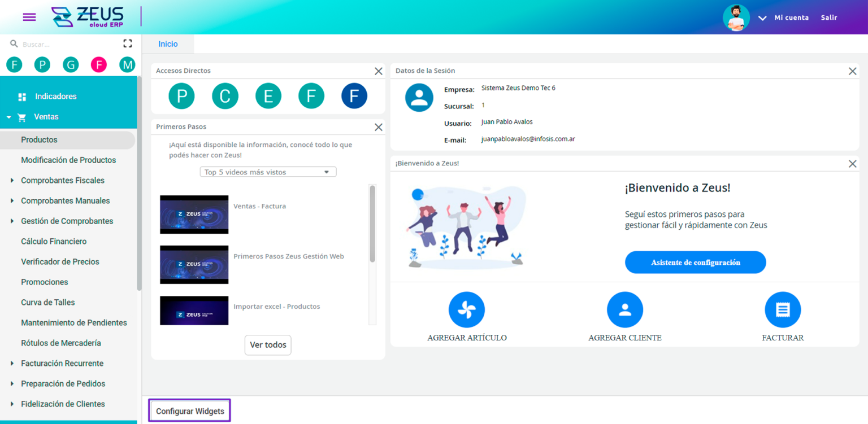
Task: Open the hamburger navigation menu
Action: (29, 17)
